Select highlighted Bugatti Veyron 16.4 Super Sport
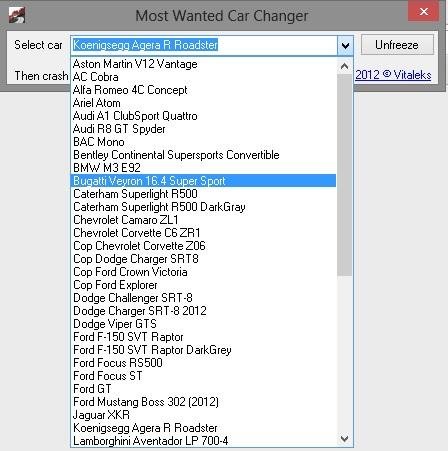Viewport: 448px width, 451px height. (x=203, y=181)
